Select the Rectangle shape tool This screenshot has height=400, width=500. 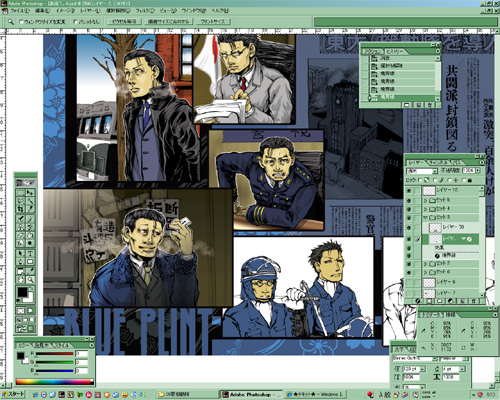[x=30, y=262]
